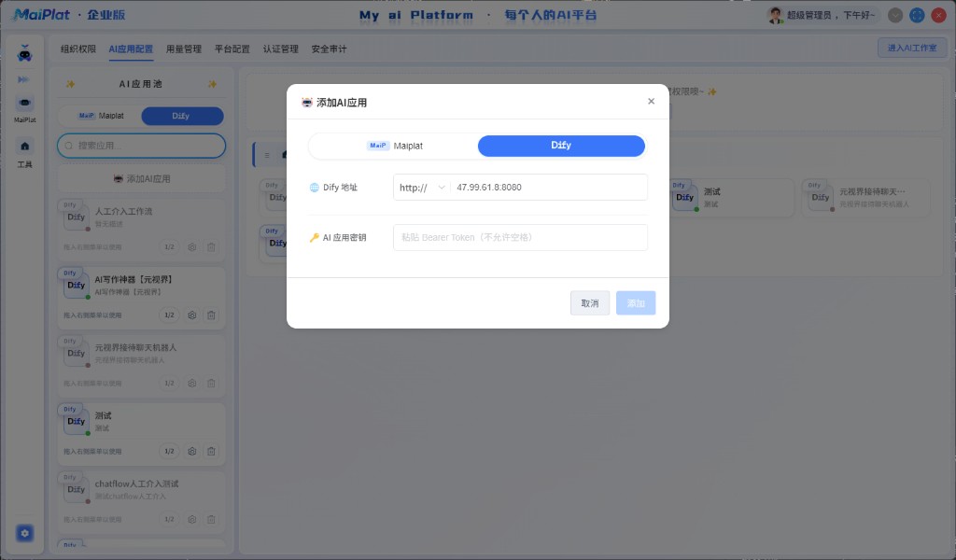Delete chatflow人工介入测试 with its trash icon
956x560 pixels.
coord(211,519)
